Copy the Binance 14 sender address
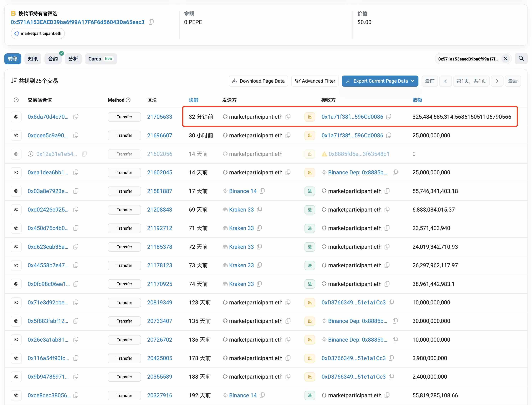Viewport: 532px width, 405px height. pos(262,191)
